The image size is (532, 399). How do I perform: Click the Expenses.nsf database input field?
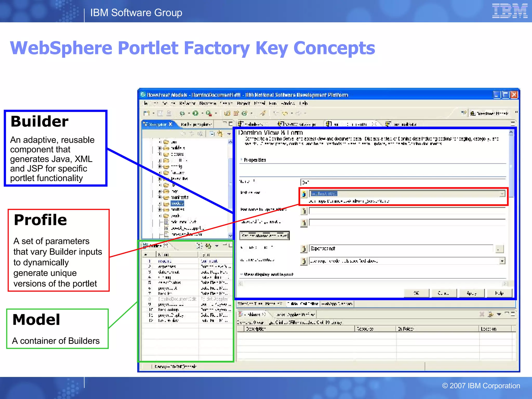401,249
